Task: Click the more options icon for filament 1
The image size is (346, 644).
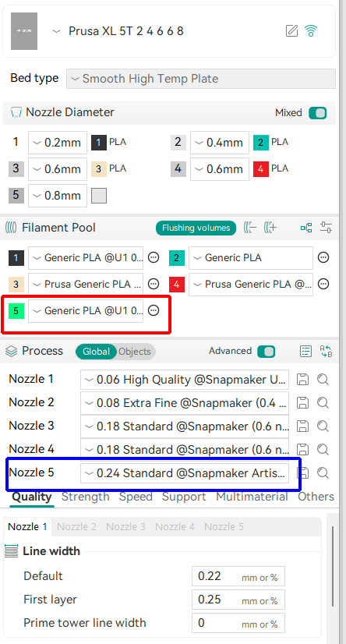Action: [153, 258]
